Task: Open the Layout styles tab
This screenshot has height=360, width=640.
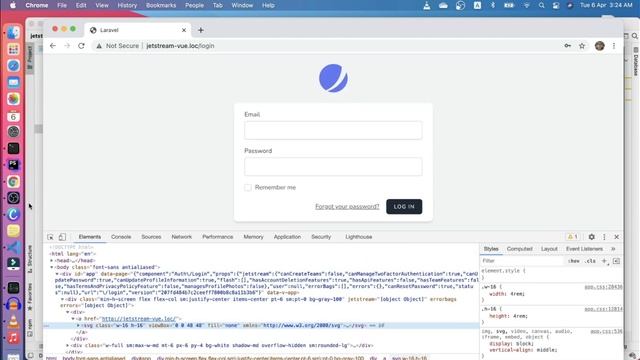Action: 549,249
